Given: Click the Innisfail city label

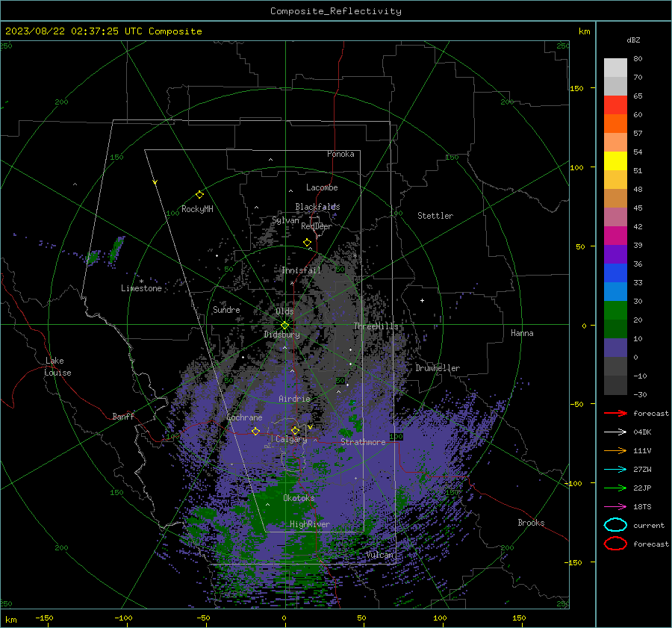Looking at the screenshot, I should (x=301, y=270).
